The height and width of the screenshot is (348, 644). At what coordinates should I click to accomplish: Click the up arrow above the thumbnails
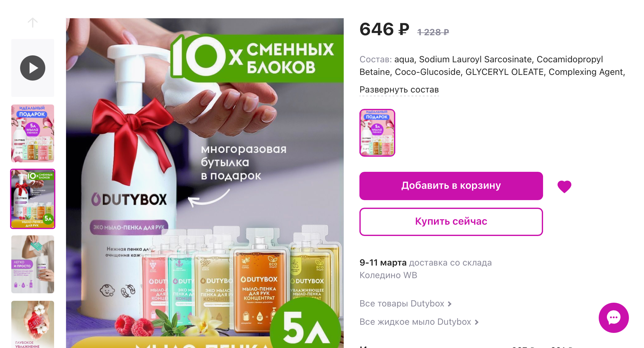[33, 23]
